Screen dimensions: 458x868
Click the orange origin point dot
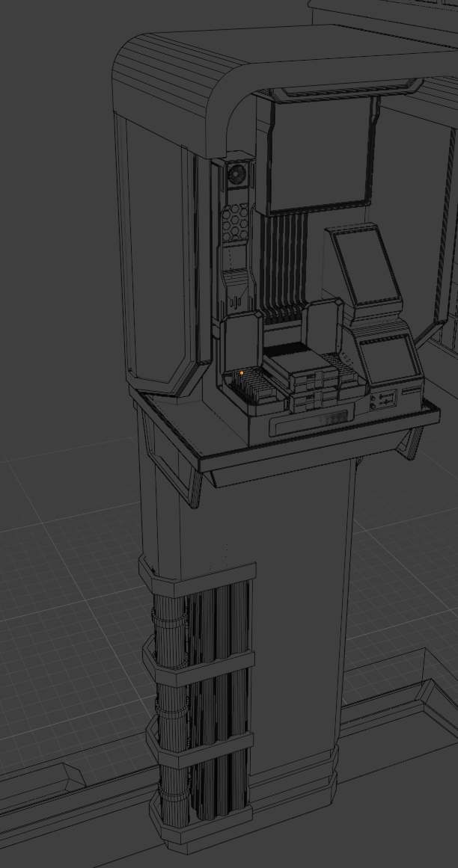[242, 373]
